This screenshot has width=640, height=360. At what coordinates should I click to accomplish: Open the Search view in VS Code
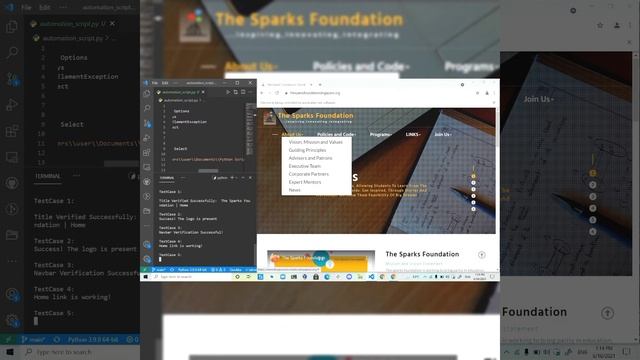147,108
